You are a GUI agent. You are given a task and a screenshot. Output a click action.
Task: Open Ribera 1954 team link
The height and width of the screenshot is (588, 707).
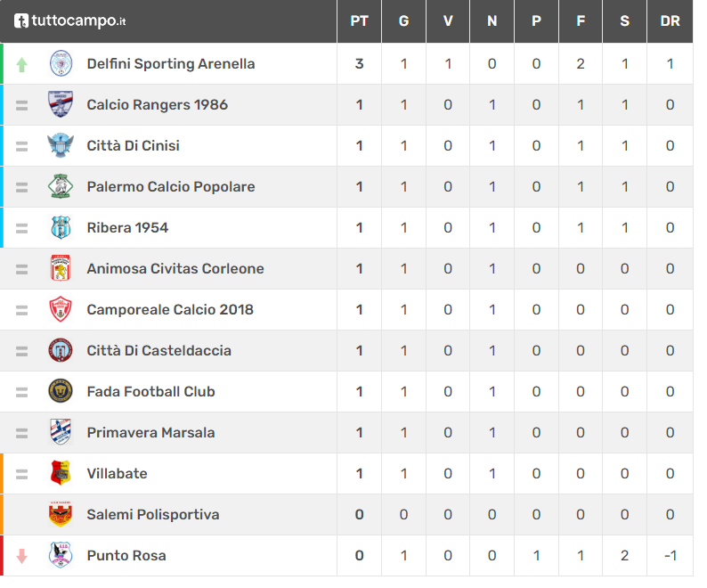pos(127,227)
